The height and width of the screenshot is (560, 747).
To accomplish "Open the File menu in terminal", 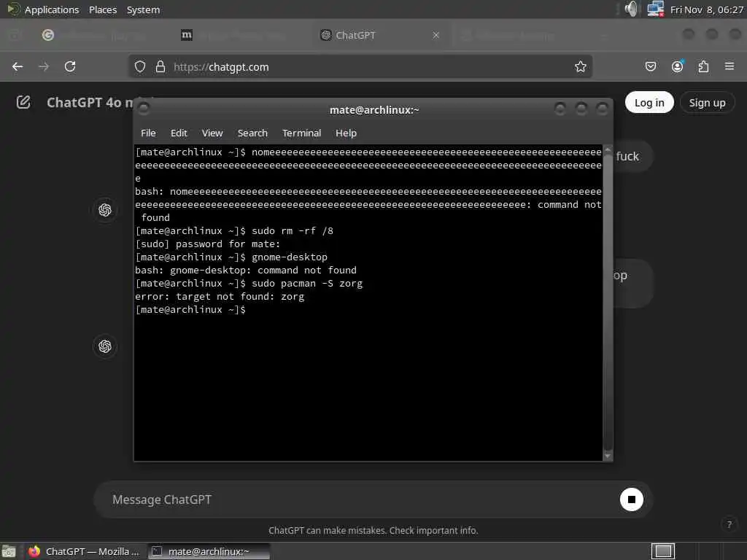I will pyautogui.click(x=148, y=133).
